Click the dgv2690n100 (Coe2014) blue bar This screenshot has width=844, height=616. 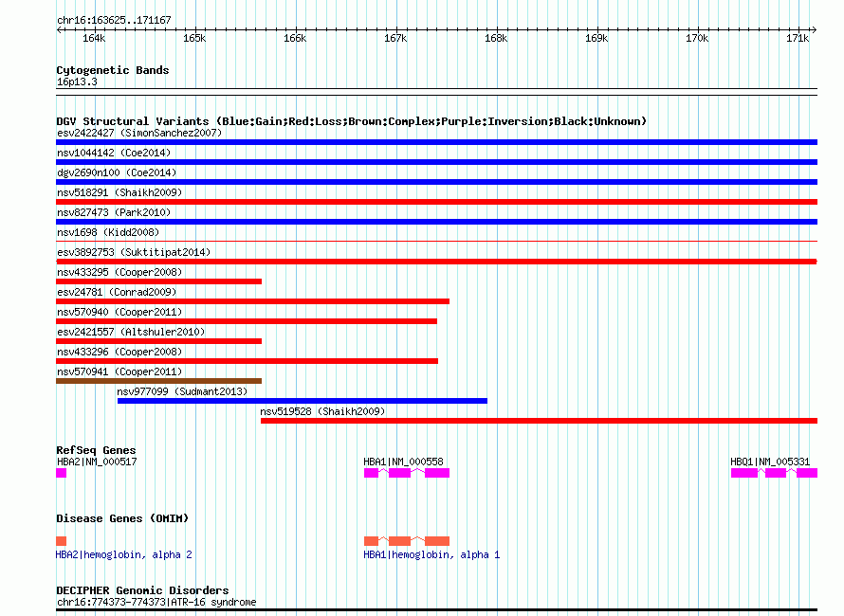(x=436, y=182)
